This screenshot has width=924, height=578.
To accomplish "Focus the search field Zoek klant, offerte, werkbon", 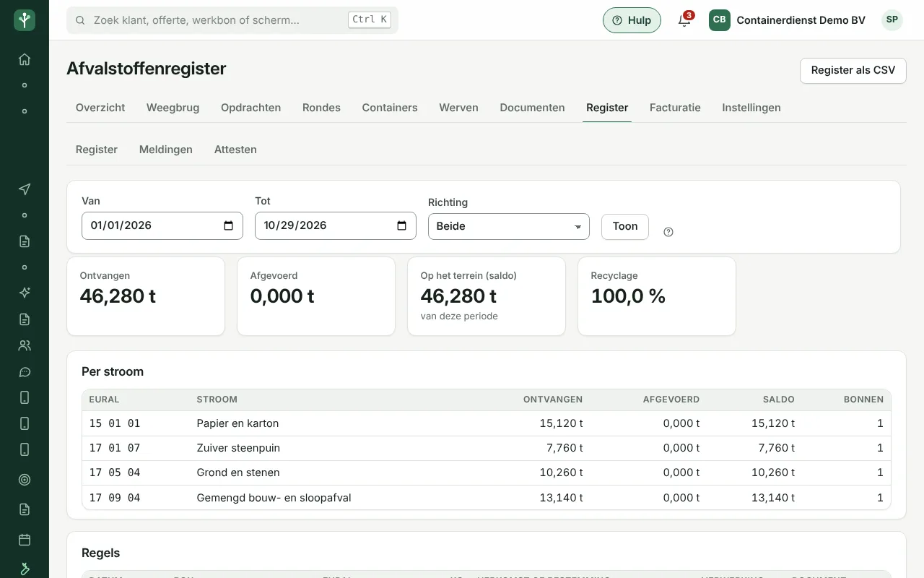I will pyautogui.click(x=232, y=20).
